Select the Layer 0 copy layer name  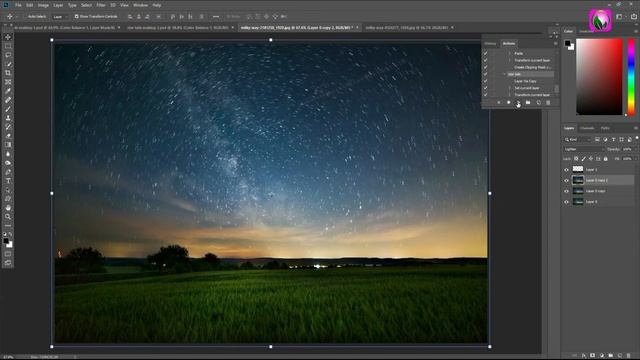point(595,191)
